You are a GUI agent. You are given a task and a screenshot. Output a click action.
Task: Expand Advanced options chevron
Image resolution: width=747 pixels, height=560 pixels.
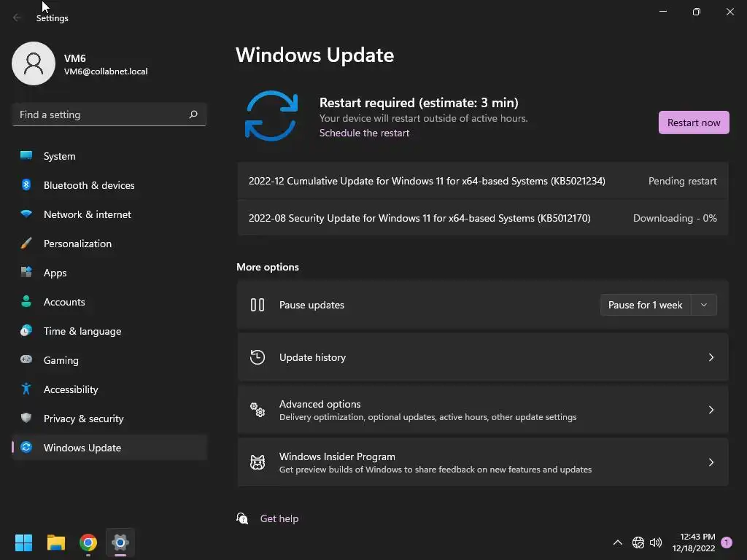coord(711,410)
